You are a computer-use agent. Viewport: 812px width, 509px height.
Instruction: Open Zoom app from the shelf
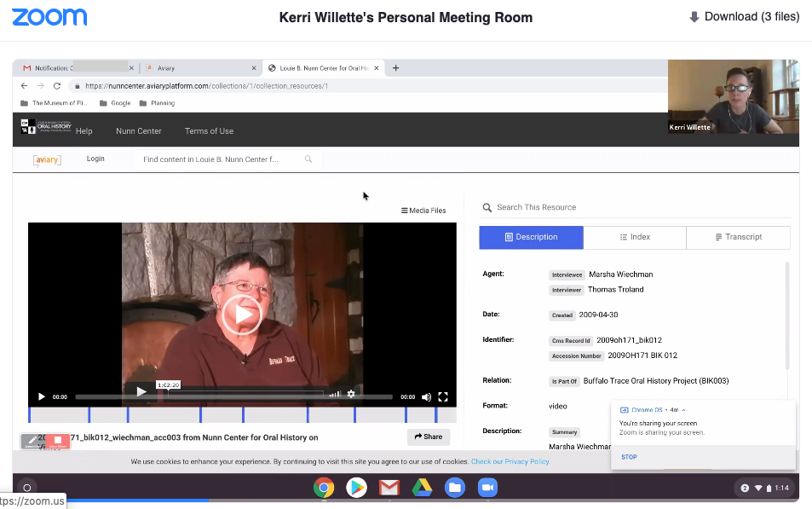[487, 488]
